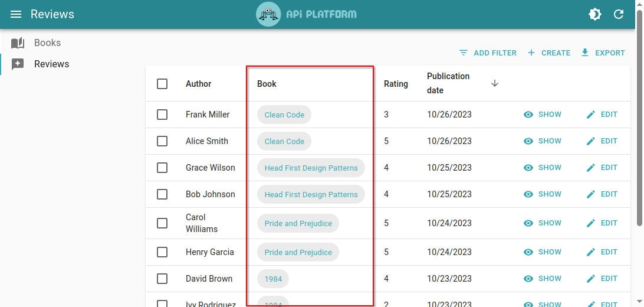
Task: Click the author name Grace Wilson
Action: click(211, 168)
